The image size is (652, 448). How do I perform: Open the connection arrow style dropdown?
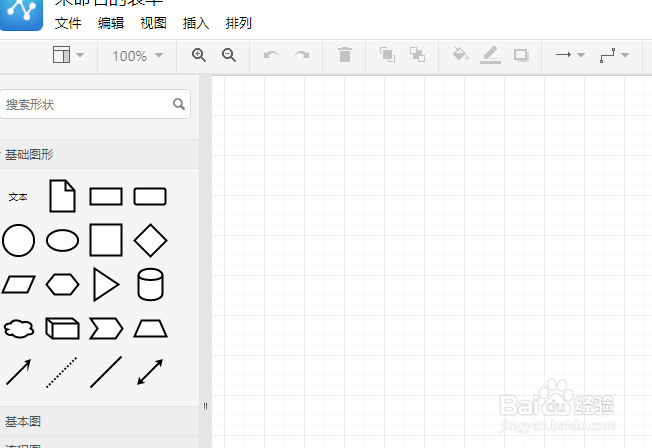(570, 54)
